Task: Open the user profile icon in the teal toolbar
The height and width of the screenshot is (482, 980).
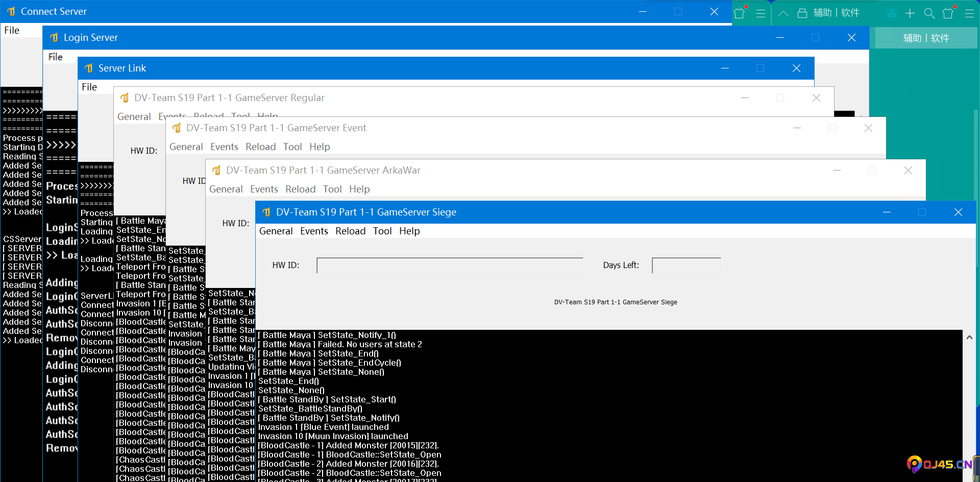Action: (x=892, y=13)
